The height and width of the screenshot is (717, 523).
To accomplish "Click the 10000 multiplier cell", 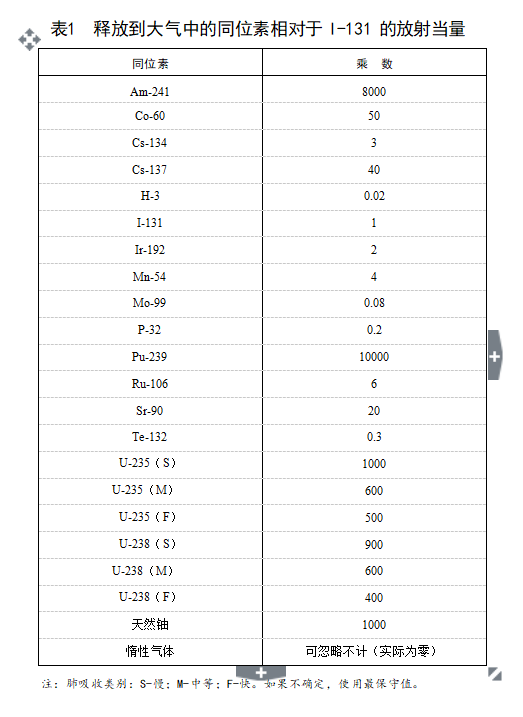I will [374, 357].
